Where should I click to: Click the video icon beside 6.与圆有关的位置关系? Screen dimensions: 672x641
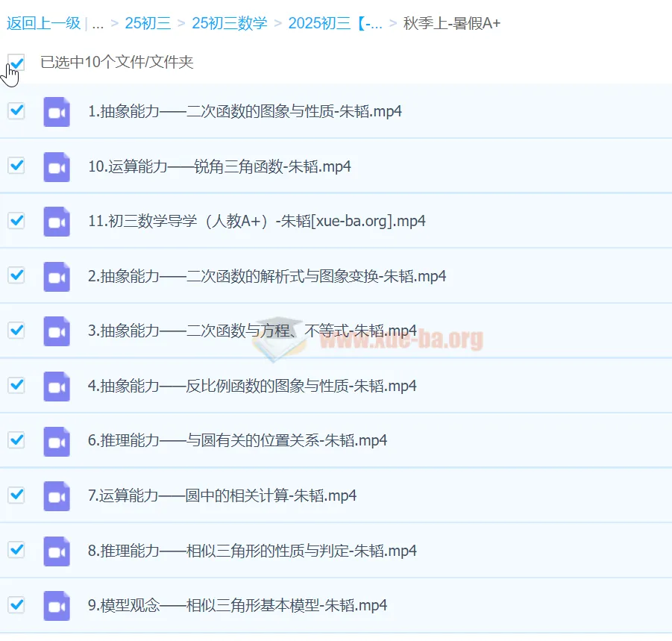pyautogui.click(x=56, y=440)
